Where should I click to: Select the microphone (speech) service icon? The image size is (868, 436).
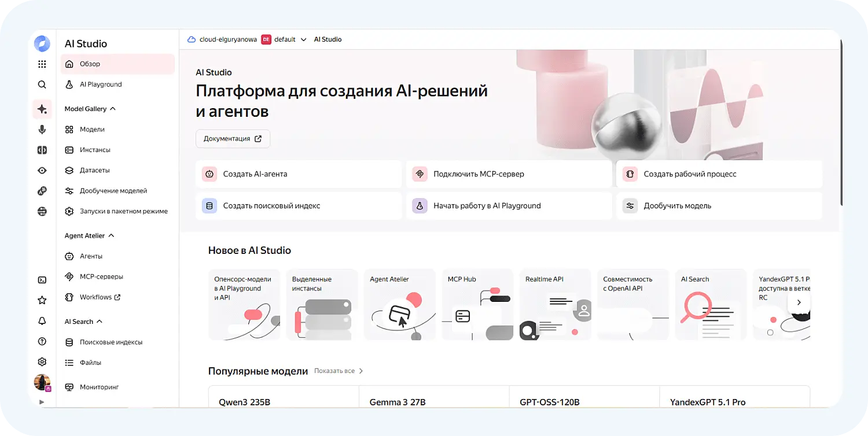(42, 130)
